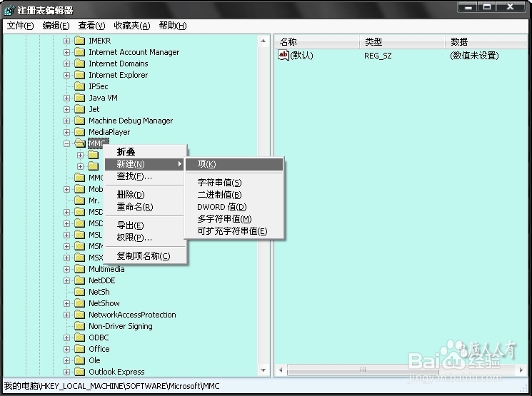Click the (默认) string value icon
This screenshot has height=396, width=532.
[x=283, y=55]
